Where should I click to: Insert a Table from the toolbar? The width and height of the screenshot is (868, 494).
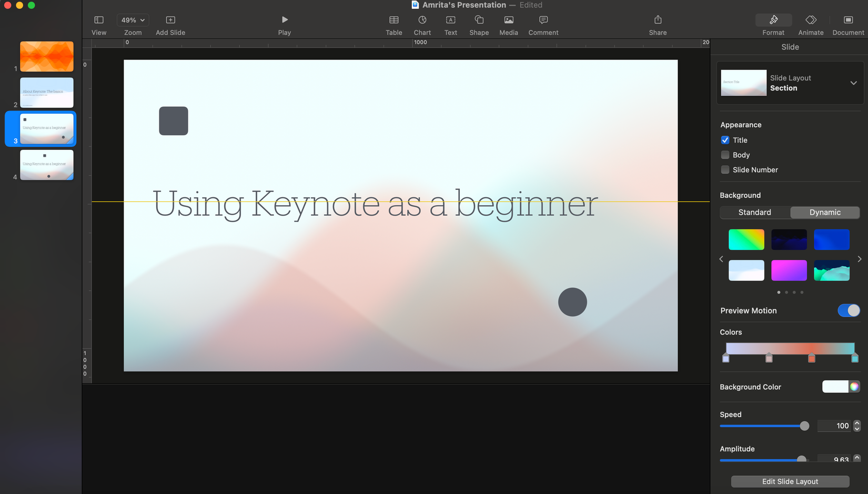tap(393, 20)
